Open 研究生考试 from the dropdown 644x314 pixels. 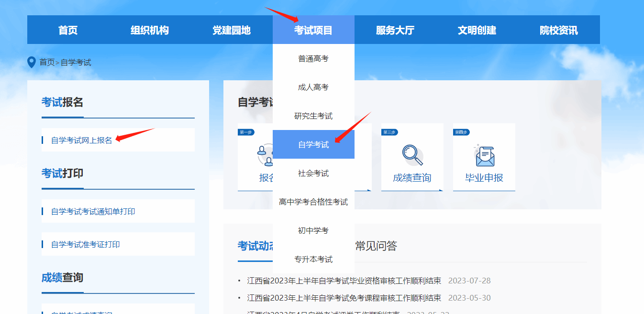(313, 116)
